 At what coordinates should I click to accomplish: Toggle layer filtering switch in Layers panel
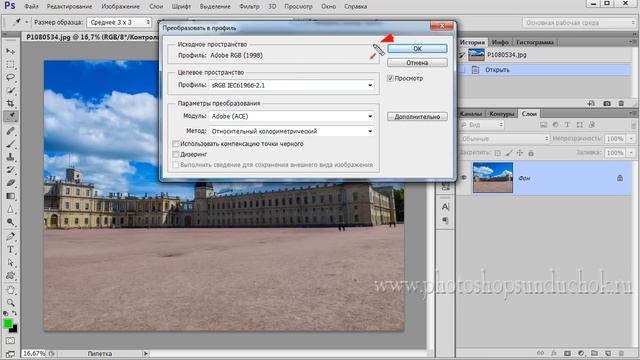click(633, 125)
